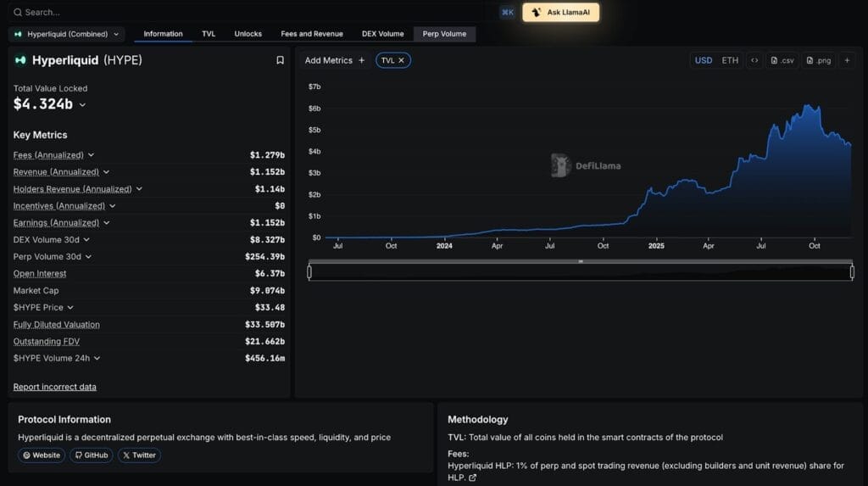Image resolution: width=868 pixels, height=486 pixels.
Task: Click the Open Interest metric label
Action: click(40, 274)
